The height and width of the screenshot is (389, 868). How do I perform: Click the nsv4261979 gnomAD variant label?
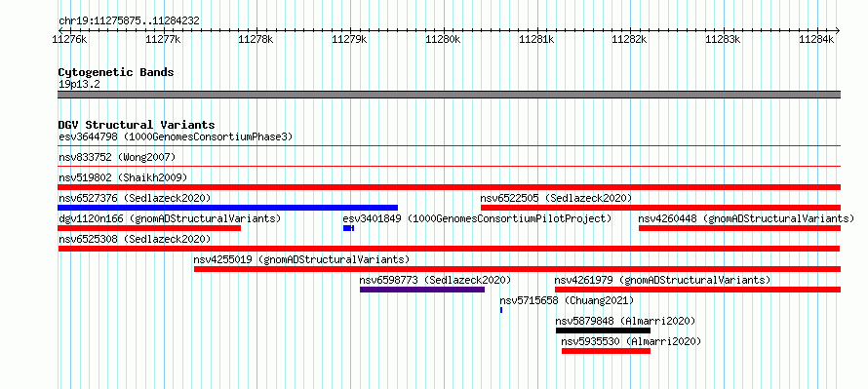click(x=662, y=280)
